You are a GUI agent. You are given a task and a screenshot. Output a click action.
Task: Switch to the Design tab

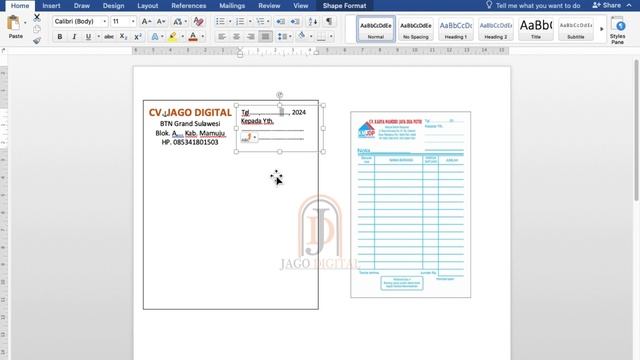click(113, 6)
